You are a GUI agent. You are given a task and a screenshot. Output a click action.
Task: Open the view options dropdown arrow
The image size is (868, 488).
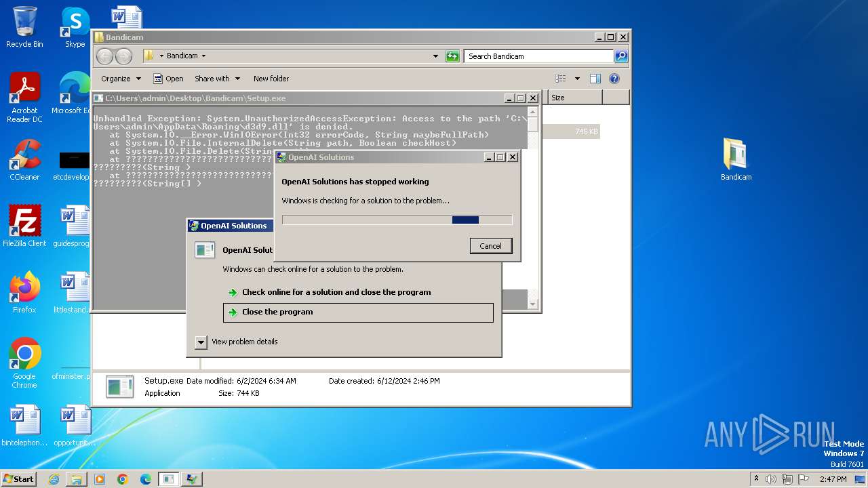[577, 79]
